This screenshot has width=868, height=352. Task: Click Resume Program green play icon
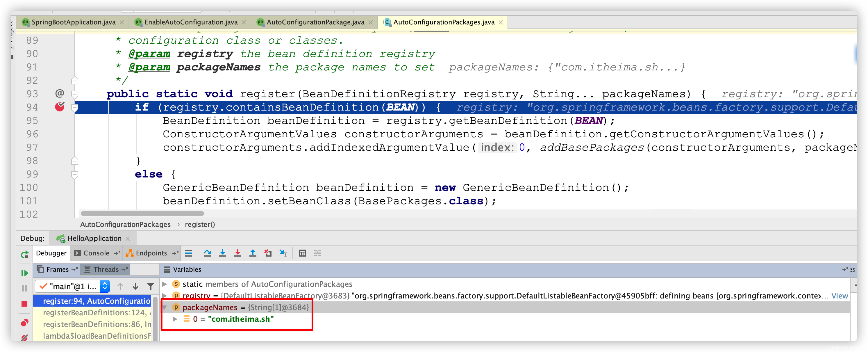point(25,273)
